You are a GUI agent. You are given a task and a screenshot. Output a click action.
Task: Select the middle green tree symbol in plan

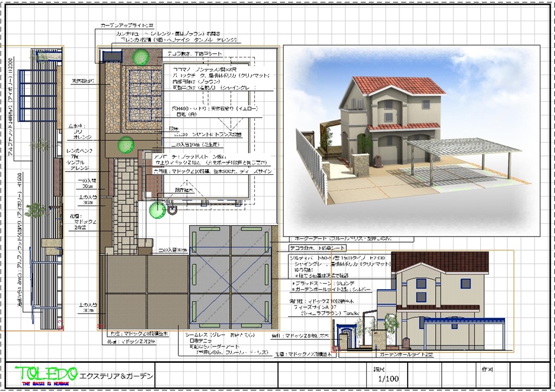point(126,144)
